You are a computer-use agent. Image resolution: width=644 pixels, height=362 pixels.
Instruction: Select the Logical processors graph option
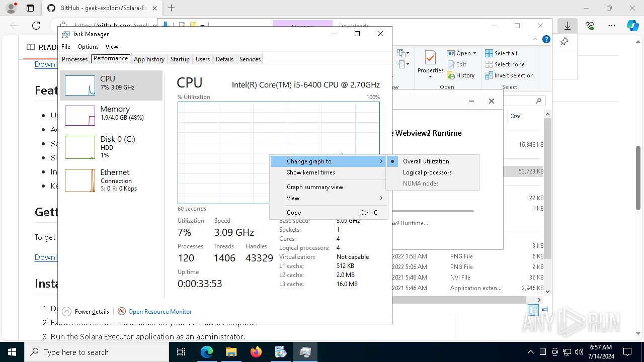pyautogui.click(x=433, y=172)
